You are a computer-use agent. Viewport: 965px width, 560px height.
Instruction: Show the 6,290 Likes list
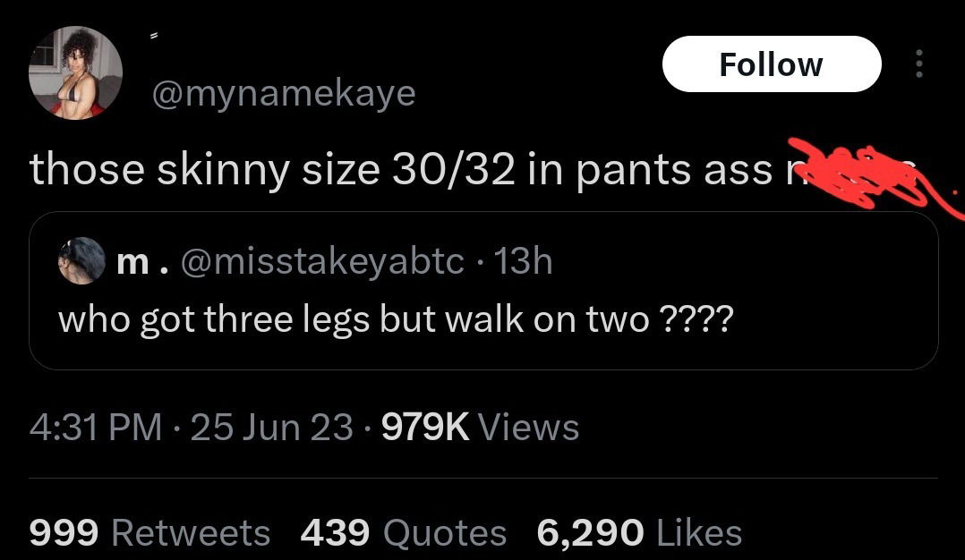(639, 532)
